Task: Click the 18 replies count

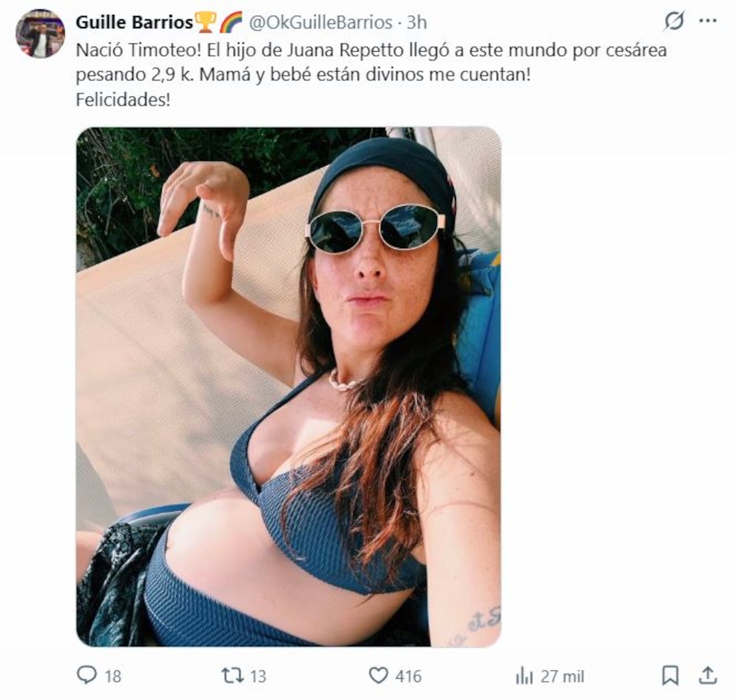Action: [113, 676]
